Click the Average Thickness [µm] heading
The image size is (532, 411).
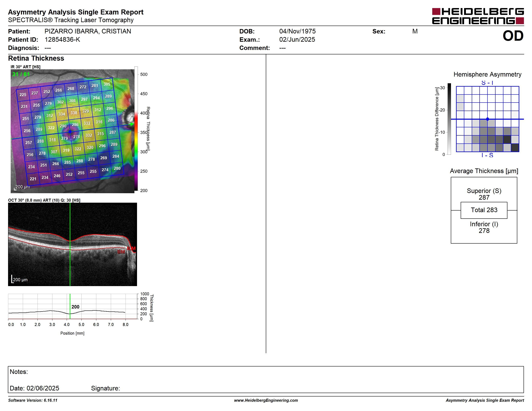coord(484,171)
